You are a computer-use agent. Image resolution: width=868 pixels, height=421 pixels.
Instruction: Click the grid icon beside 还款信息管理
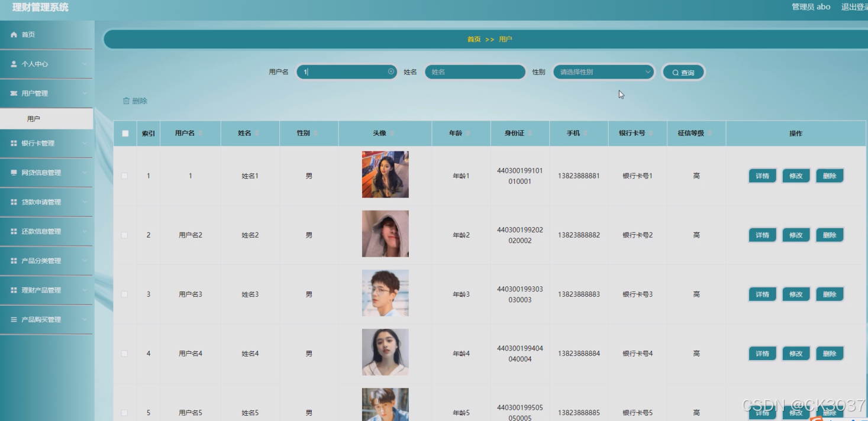14,231
